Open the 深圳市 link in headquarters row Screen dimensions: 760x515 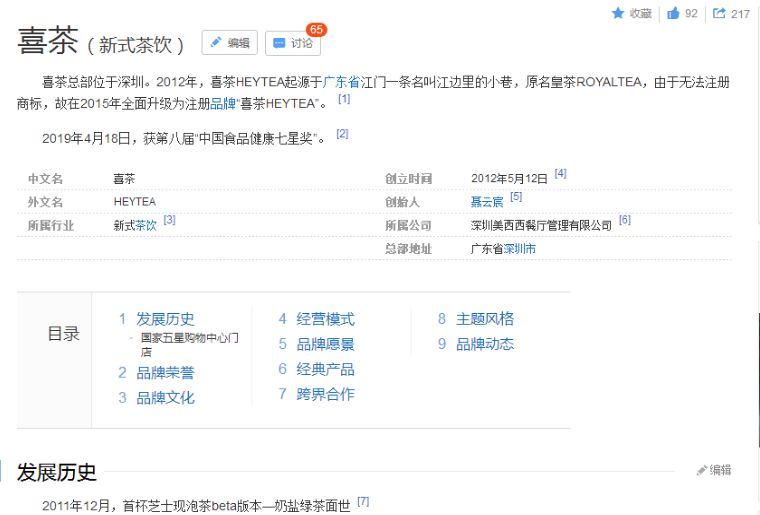[x=520, y=249]
